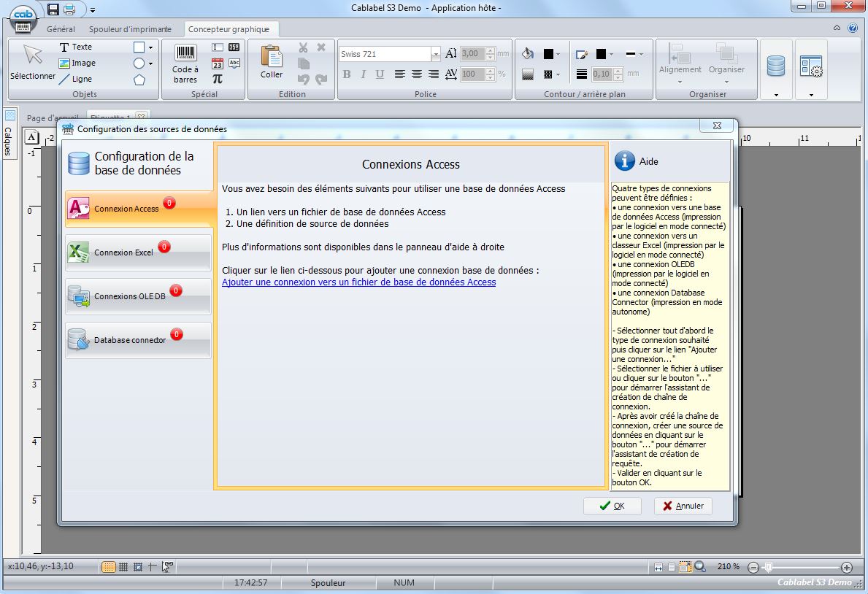
Task: Toggle bold formatting
Action: [347, 74]
